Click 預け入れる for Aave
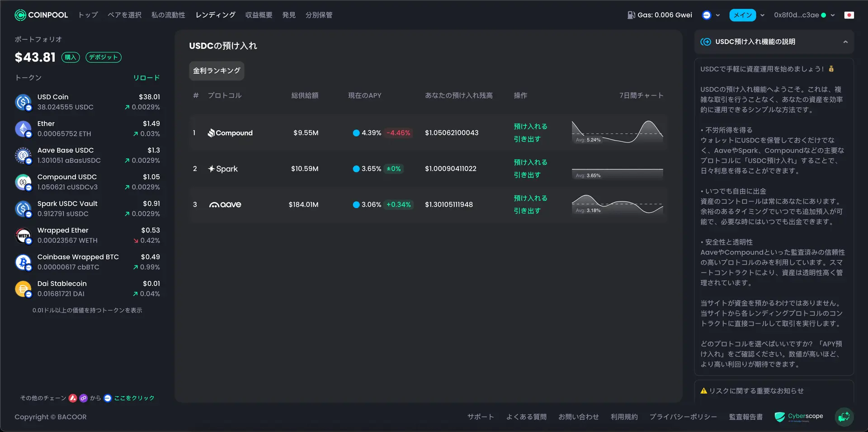Viewport: 868px width, 432px height. 530,198
